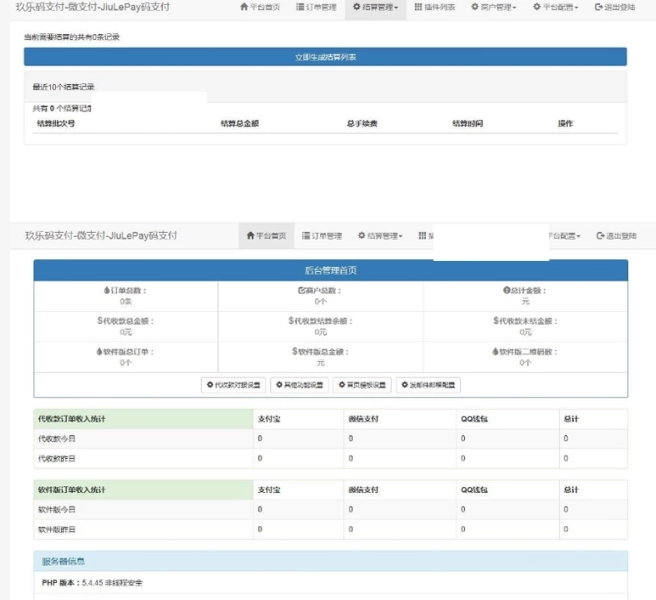This screenshot has width=656, height=600.
Task: Click blue 立即生成结算列表 button
Action: coord(325,57)
